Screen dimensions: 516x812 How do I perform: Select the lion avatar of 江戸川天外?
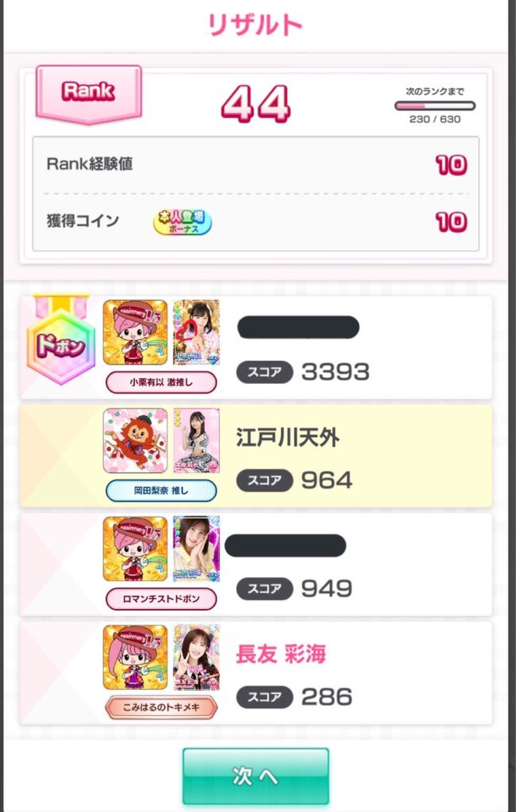coord(135,440)
